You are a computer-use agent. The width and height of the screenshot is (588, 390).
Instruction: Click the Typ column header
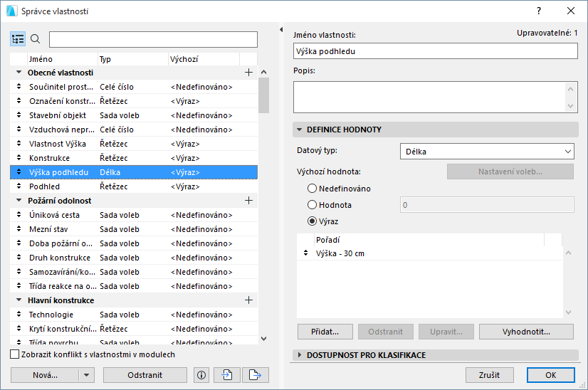pos(133,59)
